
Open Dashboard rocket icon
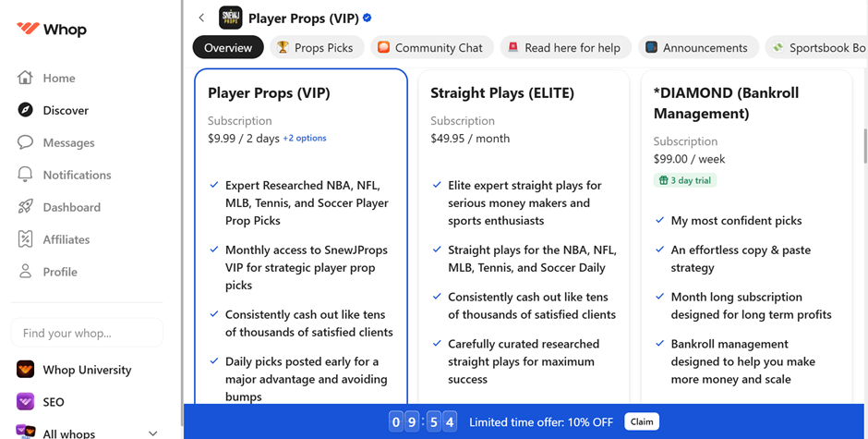pyautogui.click(x=25, y=207)
